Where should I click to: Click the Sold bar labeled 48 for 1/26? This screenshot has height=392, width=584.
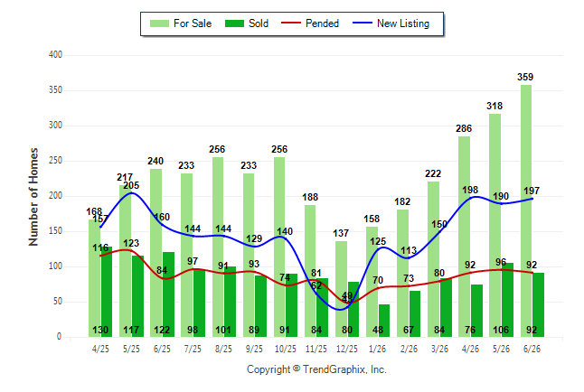(384, 321)
